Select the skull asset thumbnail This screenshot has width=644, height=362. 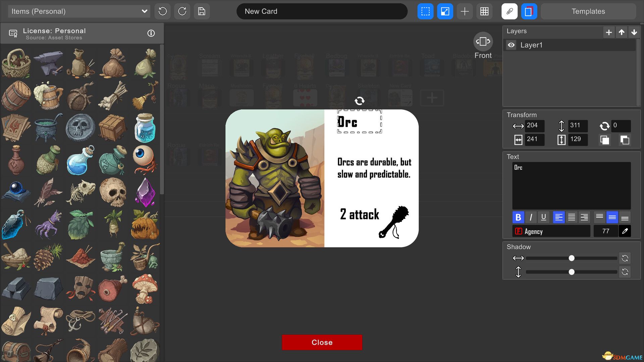point(112,192)
